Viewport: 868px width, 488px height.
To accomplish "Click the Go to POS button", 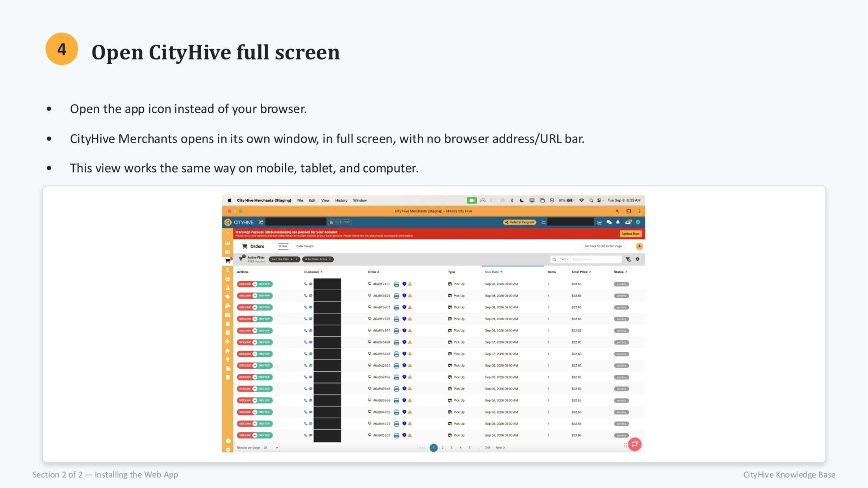I will (x=340, y=222).
